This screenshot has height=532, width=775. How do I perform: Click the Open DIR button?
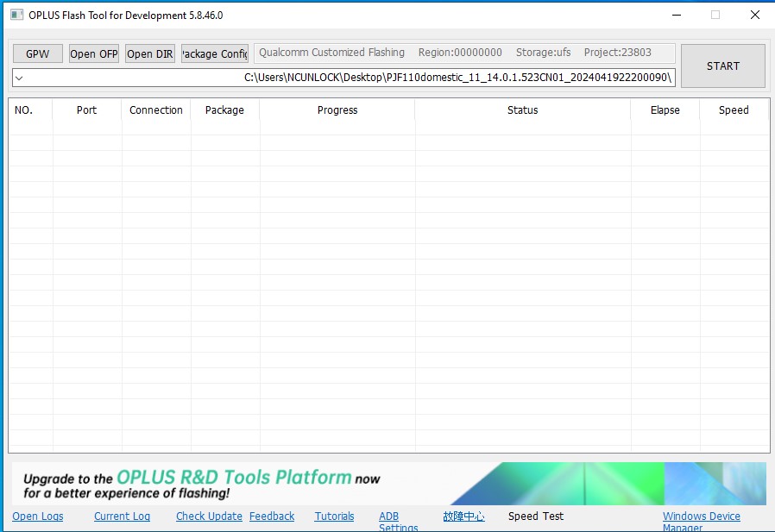point(150,53)
